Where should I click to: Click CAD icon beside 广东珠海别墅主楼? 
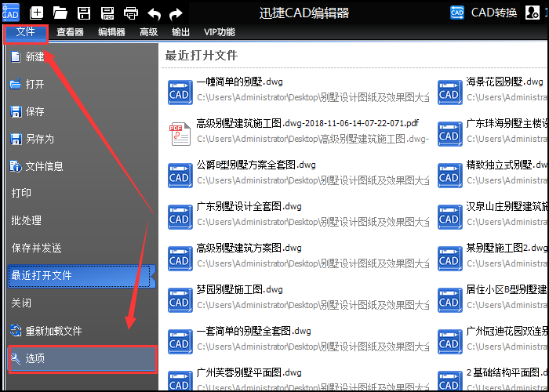click(450, 134)
